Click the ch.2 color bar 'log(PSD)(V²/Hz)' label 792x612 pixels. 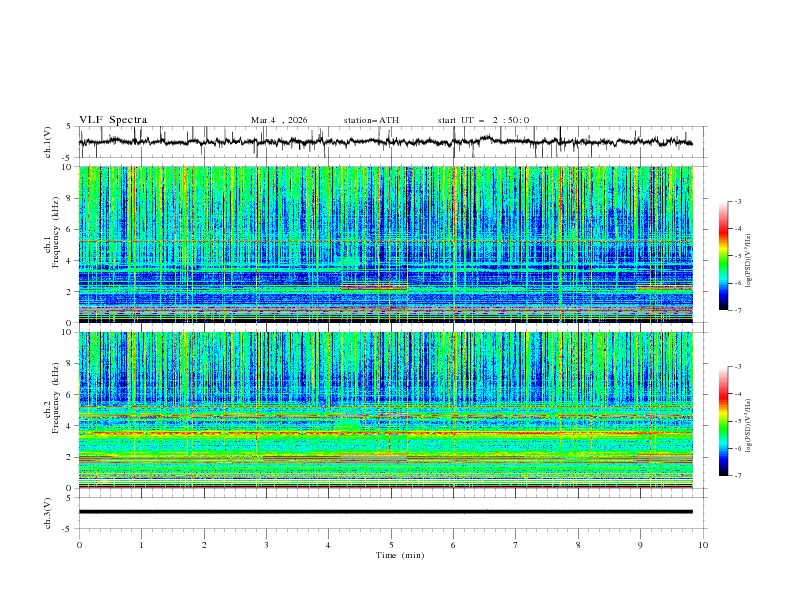748,426
